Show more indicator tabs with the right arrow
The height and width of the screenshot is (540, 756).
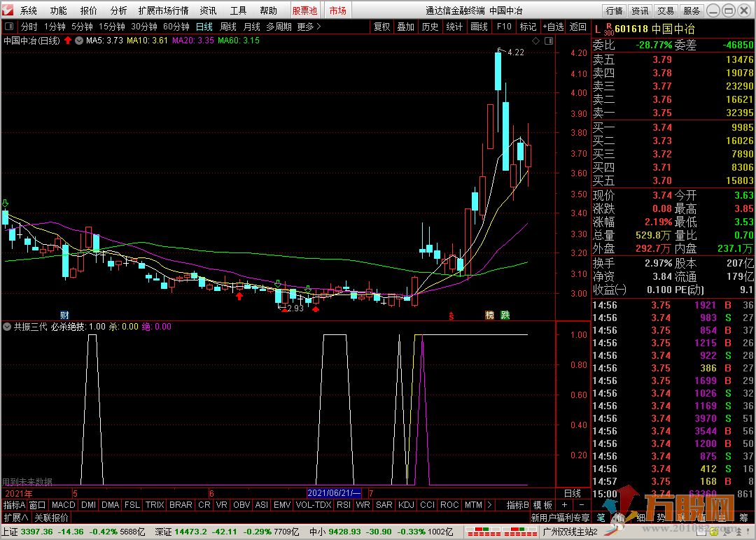point(489,505)
